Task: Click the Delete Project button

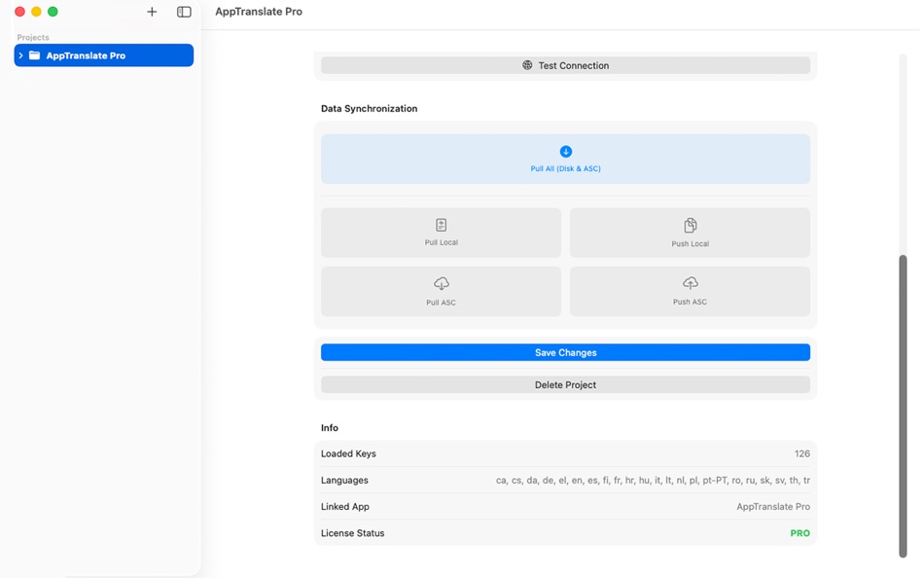Action: (565, 384)
